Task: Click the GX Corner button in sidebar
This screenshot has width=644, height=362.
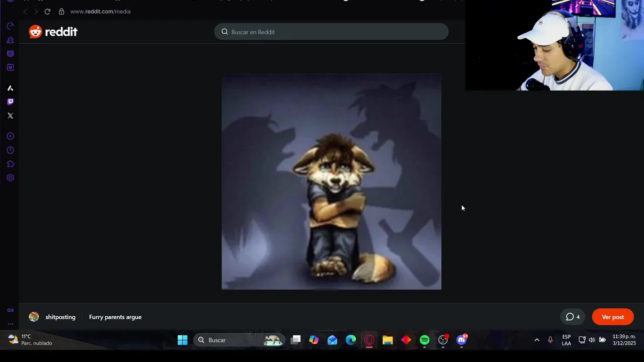Action: tap(10, 311)
